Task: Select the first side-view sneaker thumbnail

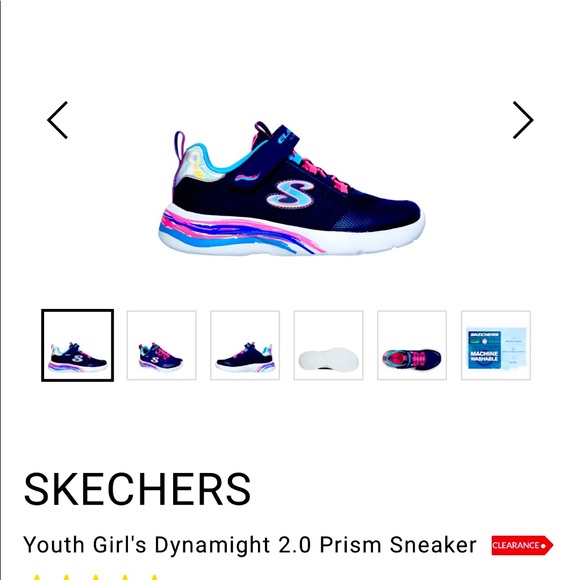Action: pyautogui.click(x=77, y=345)
